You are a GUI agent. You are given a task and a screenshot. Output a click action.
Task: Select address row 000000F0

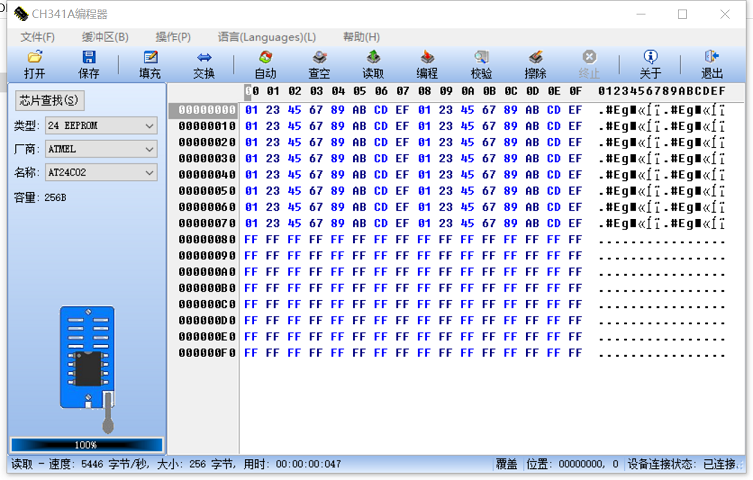[x=206, y=353]
